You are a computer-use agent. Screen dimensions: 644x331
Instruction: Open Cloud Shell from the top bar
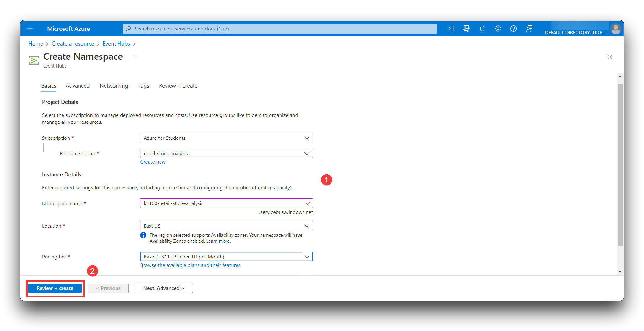450,29
